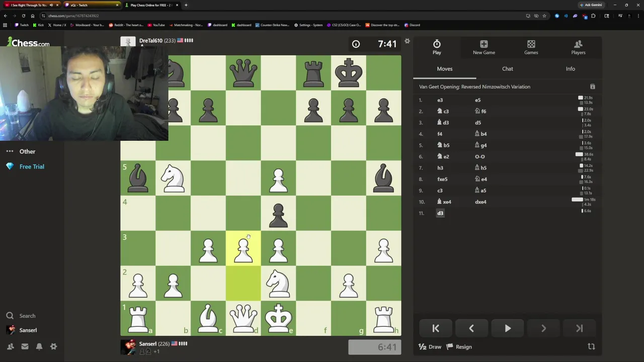Open Sanserl account in the sidebar

(28, 330)
